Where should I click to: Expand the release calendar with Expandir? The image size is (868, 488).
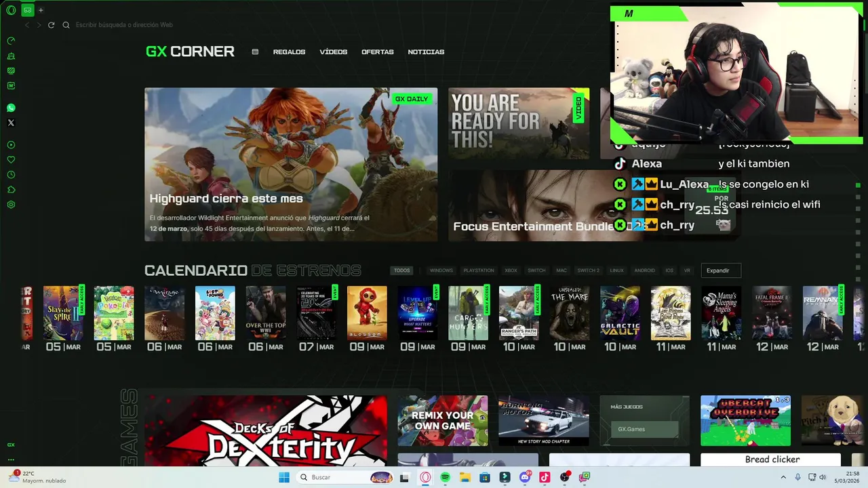(721, 270)
